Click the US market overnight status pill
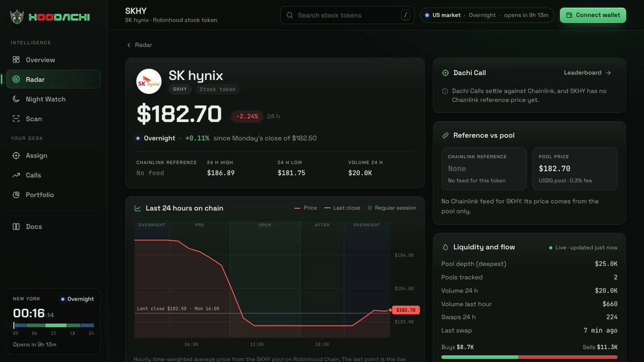Image resolution: width=644 pixels, height=362 pixels. [487, 15]
